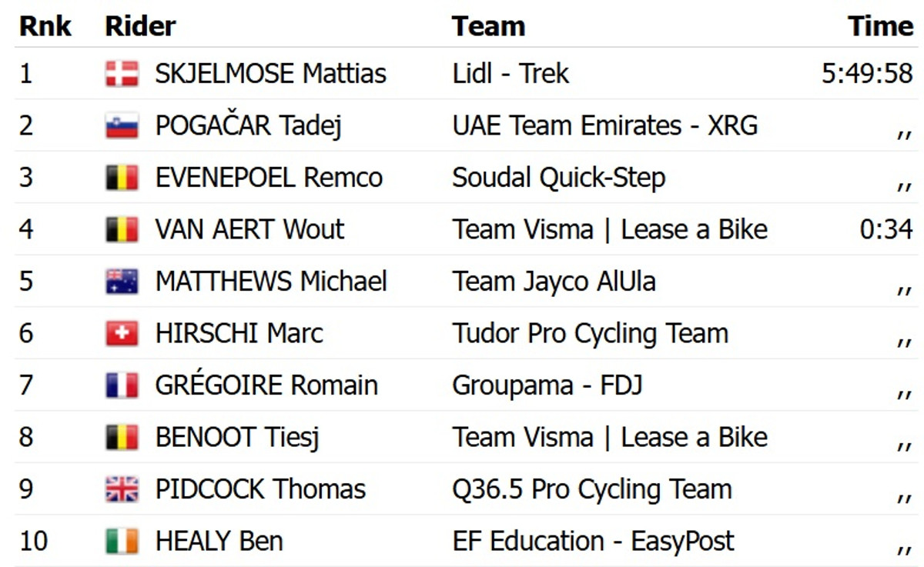
Task: Click the Belgian flag next to Evenepoel
Action: pos(122,178)
